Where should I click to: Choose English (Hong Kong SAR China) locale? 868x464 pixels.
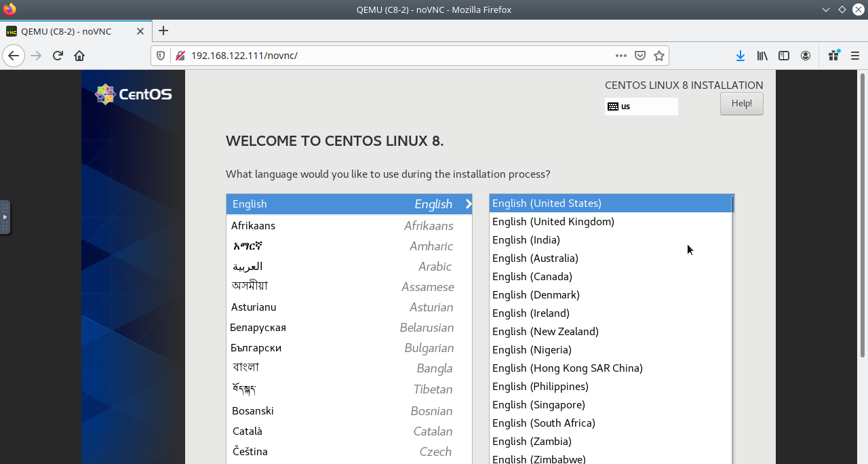[610, 368]
